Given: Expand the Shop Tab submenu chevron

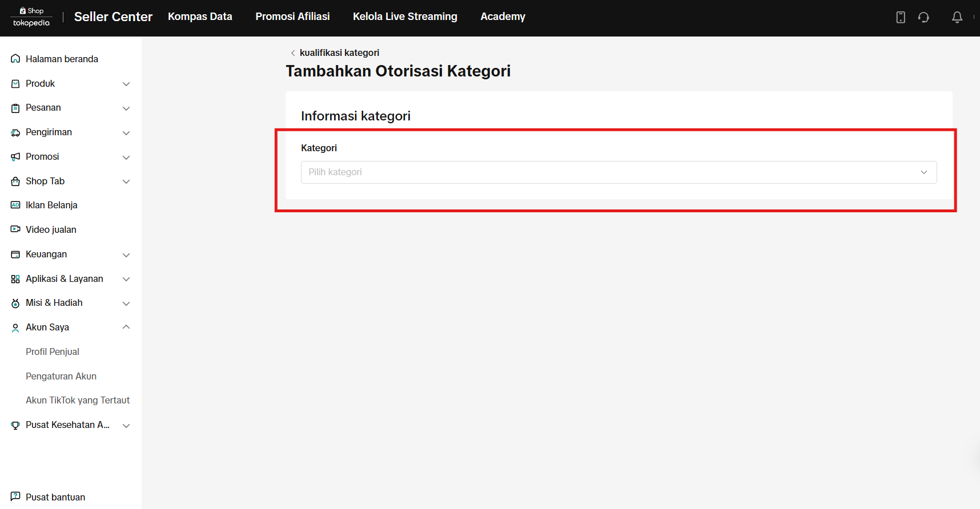Looking at the screenshot, I should pos(126,181).
